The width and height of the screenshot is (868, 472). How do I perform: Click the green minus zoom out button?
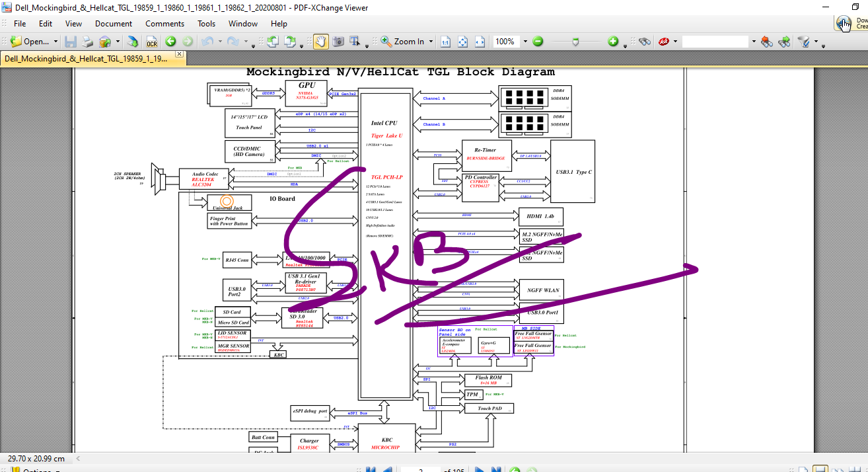tap(538, 41)
